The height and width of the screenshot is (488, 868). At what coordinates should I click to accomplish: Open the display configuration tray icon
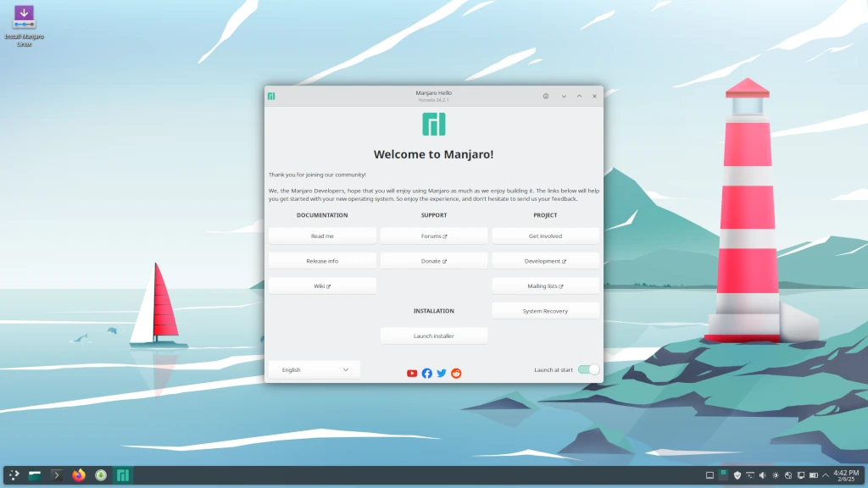pos(800,475)
